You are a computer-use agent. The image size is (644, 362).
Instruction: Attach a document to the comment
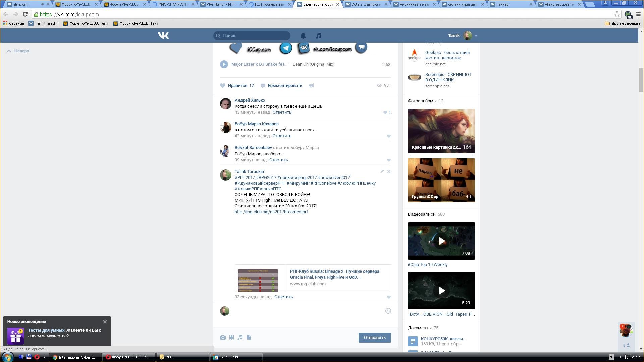(x=249, y=338)
